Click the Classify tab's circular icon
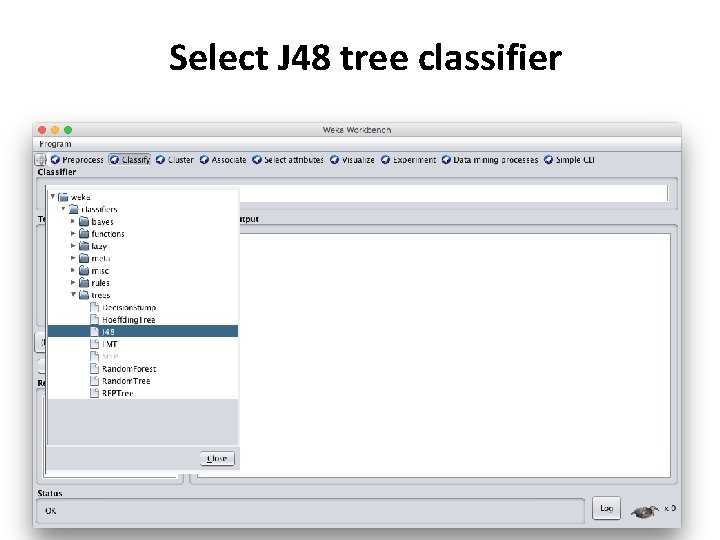Image resolution: width=720 pixels, height=540 pixels. tap(115, 160)
